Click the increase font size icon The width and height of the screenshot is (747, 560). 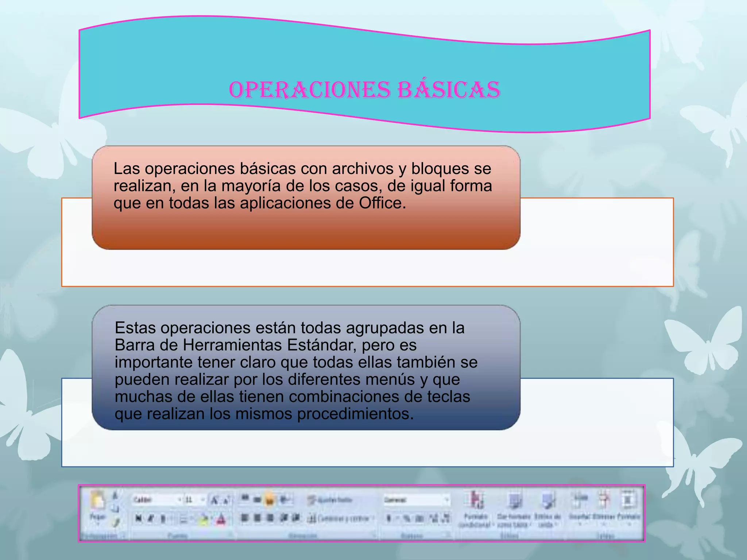pyautogui.click(x=215, y=500)
